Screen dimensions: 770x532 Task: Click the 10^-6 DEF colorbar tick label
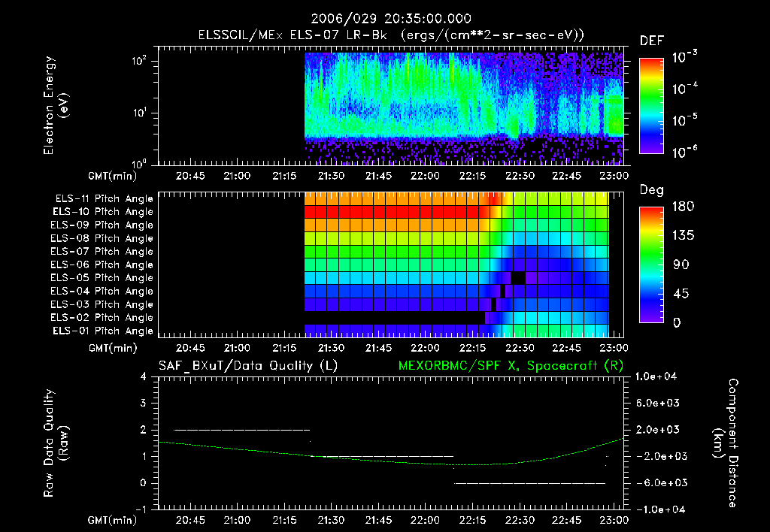(x=684, y=152)
